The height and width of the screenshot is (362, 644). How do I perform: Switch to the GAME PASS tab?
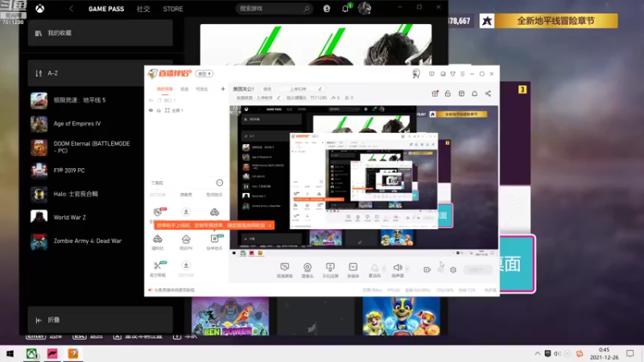(106, 9)
